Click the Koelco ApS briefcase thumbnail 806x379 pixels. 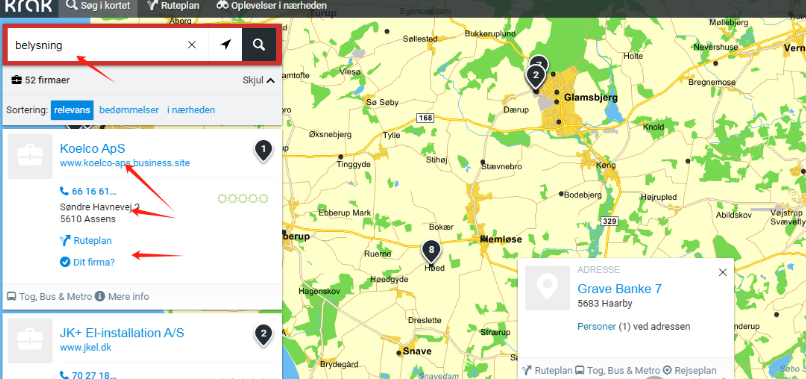click(30, 156)
